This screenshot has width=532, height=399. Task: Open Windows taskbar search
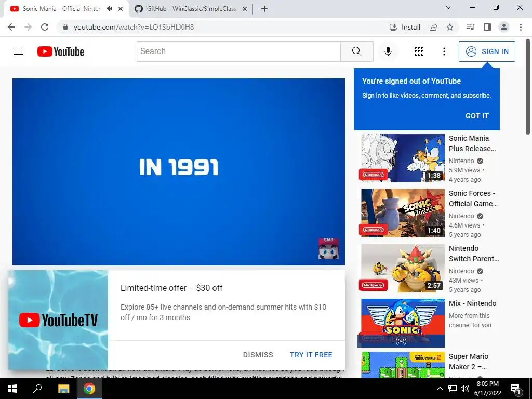[x=37, y=389]
